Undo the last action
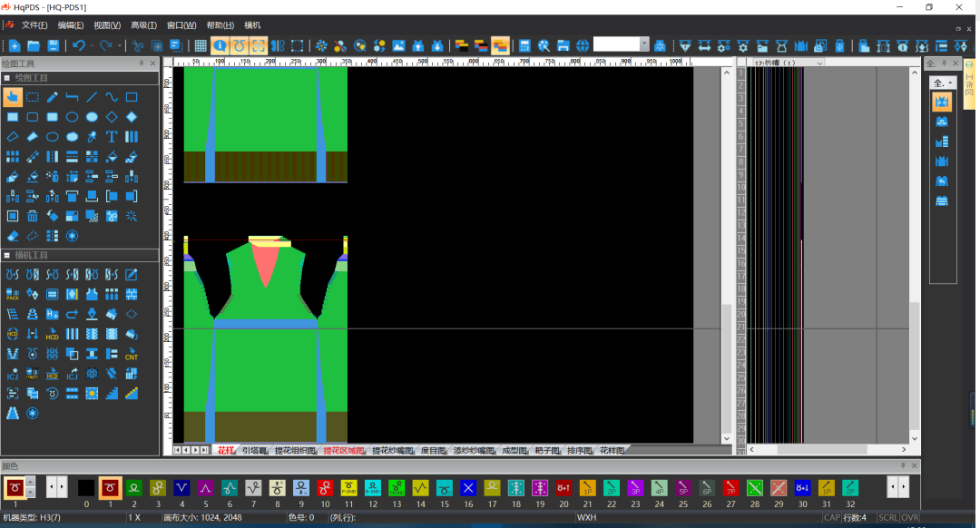Viewport: 980px width, 528px height. click(79, 45)
